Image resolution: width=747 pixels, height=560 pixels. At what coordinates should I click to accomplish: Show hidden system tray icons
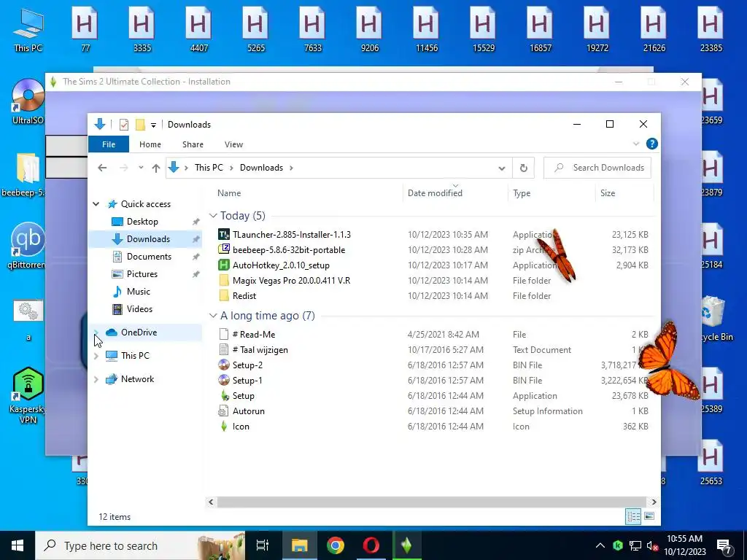(x=600, y=545)
